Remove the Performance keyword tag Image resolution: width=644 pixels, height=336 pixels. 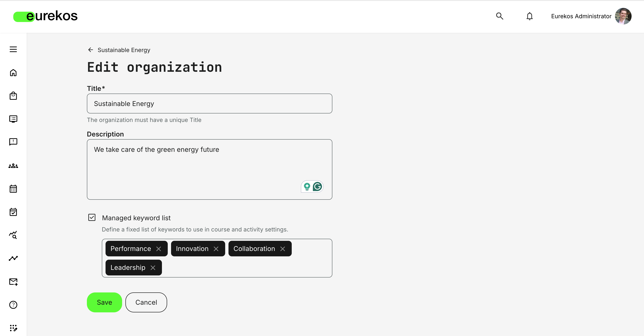tap(159, 248)
